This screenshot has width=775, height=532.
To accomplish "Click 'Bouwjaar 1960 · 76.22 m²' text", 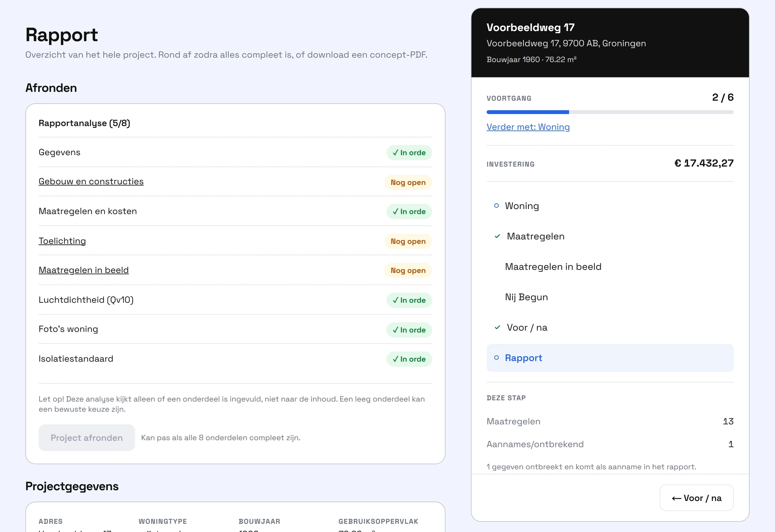I will (x=531, y=59).
